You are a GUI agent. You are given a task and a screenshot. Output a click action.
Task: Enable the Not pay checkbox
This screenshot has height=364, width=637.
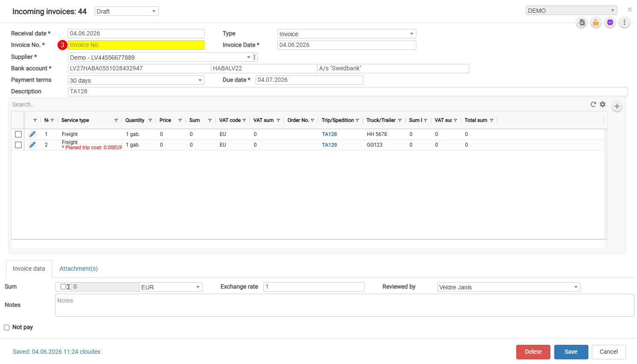[7, 327]
